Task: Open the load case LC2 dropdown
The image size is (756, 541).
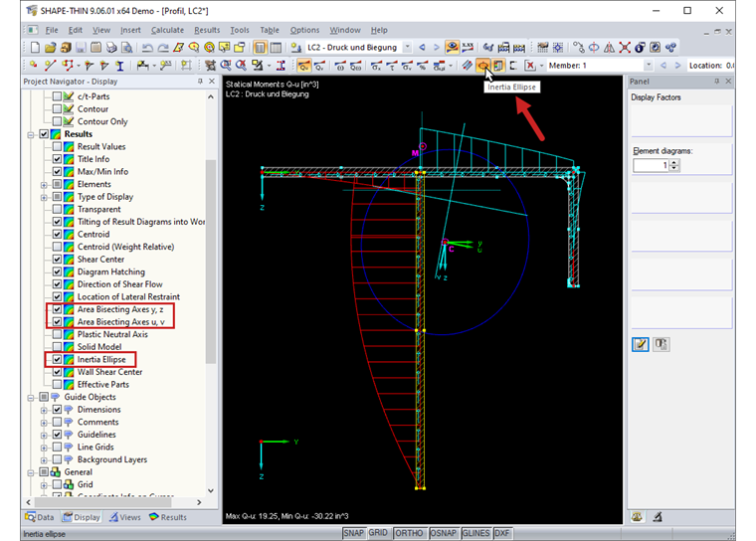Action: point(405,47)
